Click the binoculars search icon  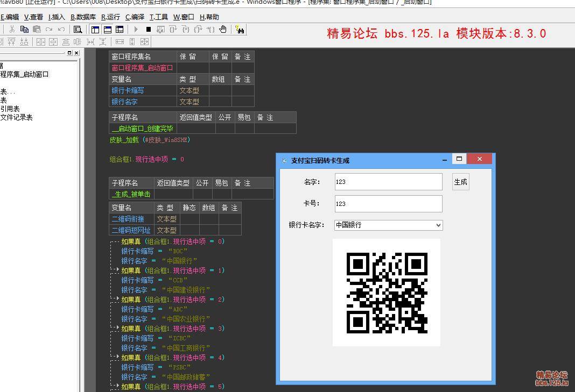[240, 30]
